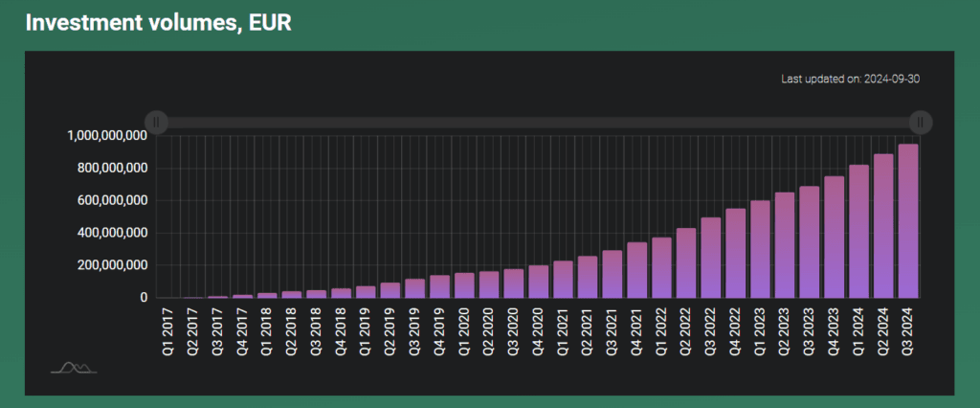Select the Q1 2023 bar
The height and width of the screenshot is (408, 980).
pos(760,249)
